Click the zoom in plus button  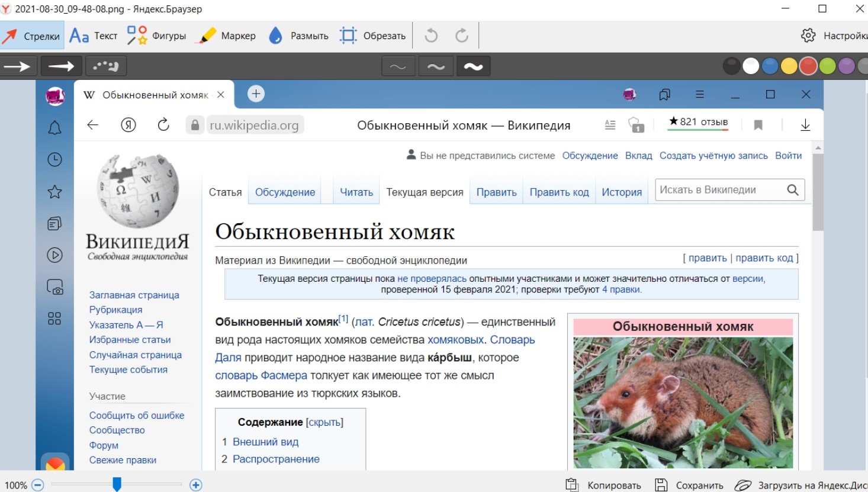196,485
